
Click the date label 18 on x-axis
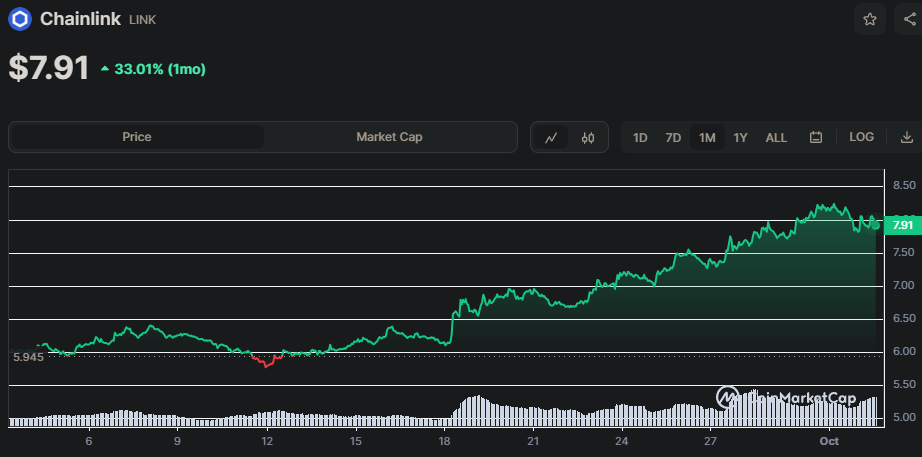tap(444, 441)
